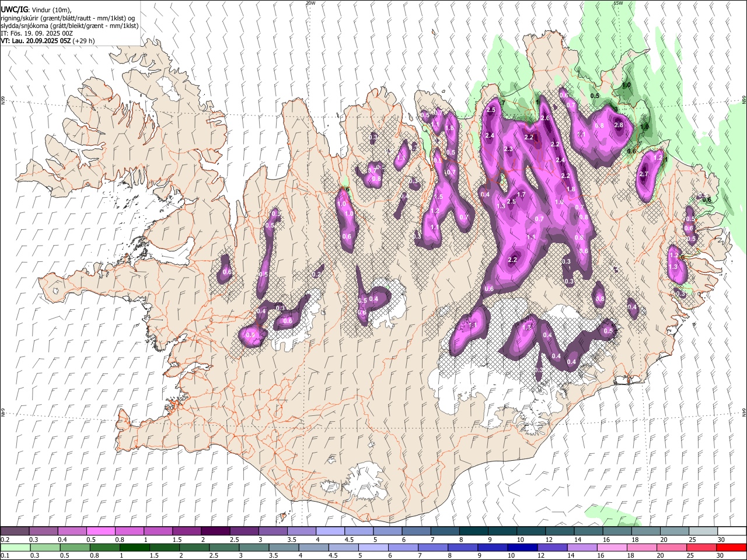Click the pale lavender snow swatch between 4 and 4.5
This screenshot has height=560, width=747.
coord(330,531)
